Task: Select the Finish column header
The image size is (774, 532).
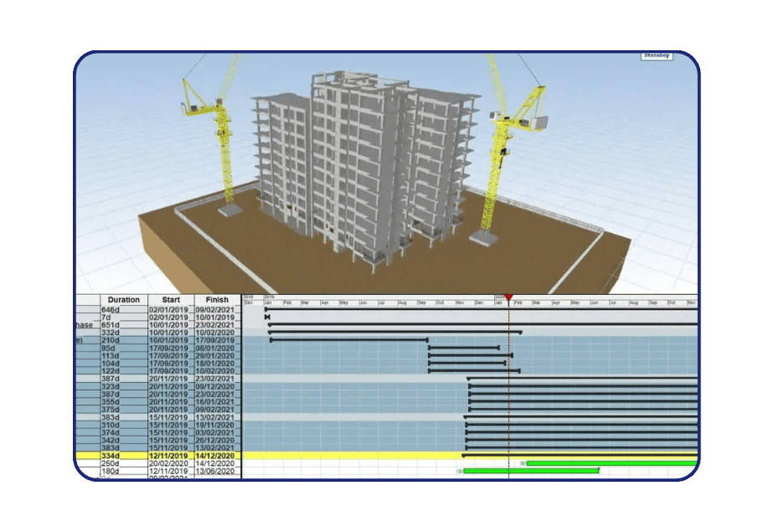Action: pyautogui.click(x=217, y=299)
